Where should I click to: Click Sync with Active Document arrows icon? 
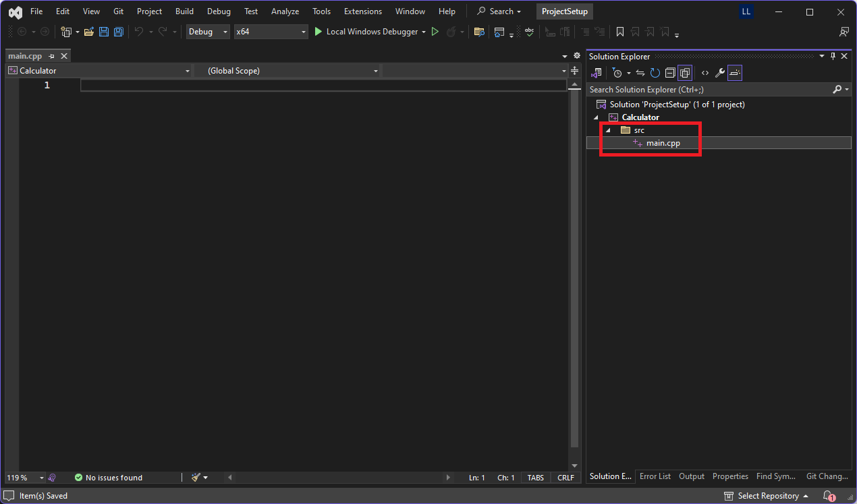641,73
